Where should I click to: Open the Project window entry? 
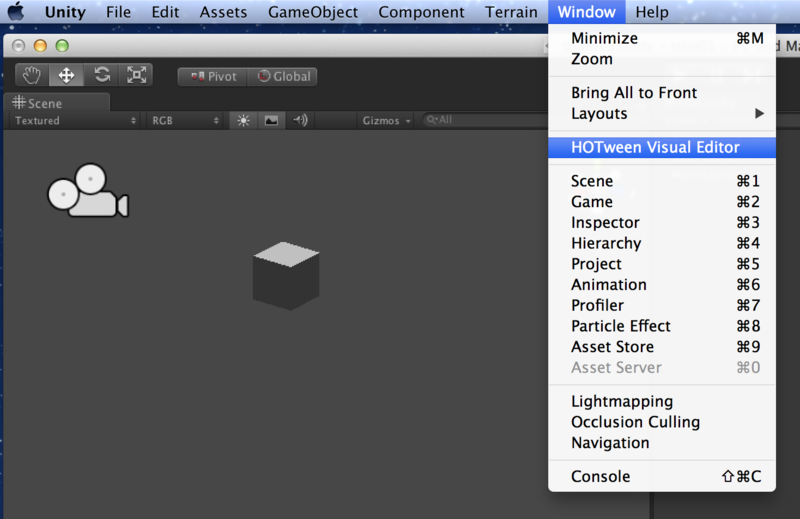[662, 264]
